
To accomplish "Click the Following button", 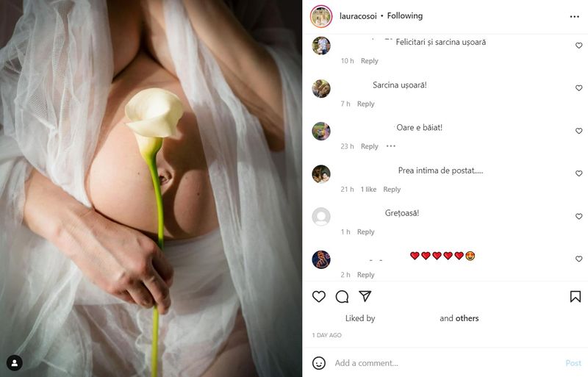I will click(x=405, y=15).
